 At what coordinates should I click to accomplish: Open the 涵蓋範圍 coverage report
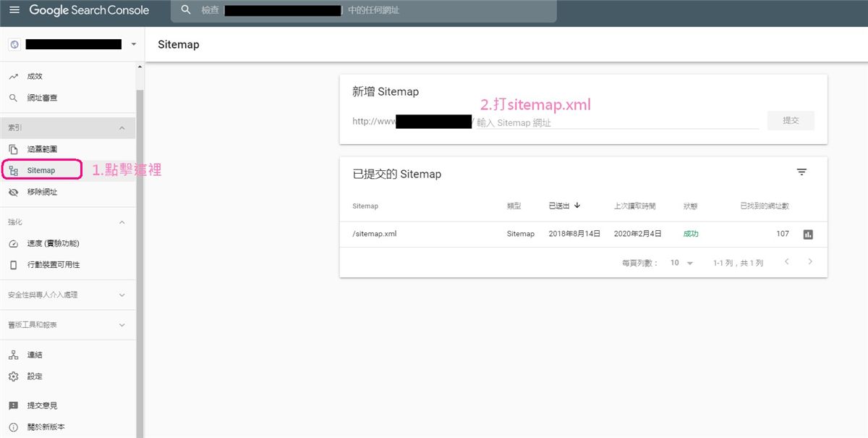41,149
